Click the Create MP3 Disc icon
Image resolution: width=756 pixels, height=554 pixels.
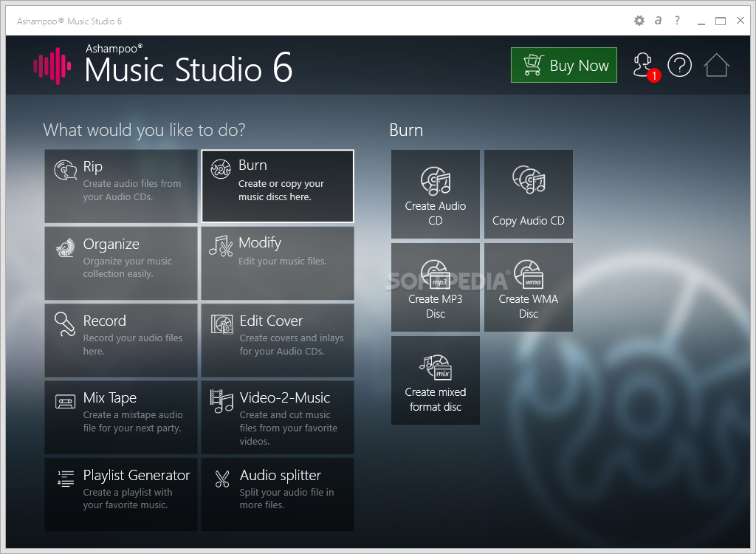(436, 274)
